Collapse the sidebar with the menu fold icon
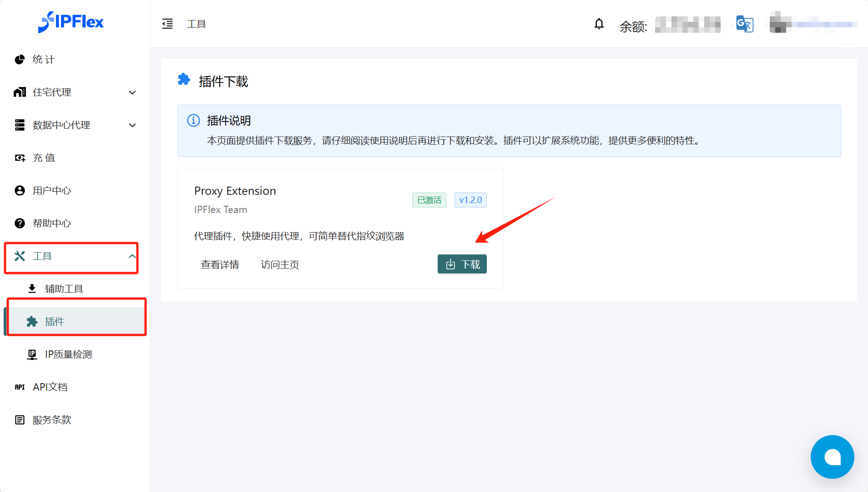This screenshot has width=868, height=492. [x=167, y=24]
